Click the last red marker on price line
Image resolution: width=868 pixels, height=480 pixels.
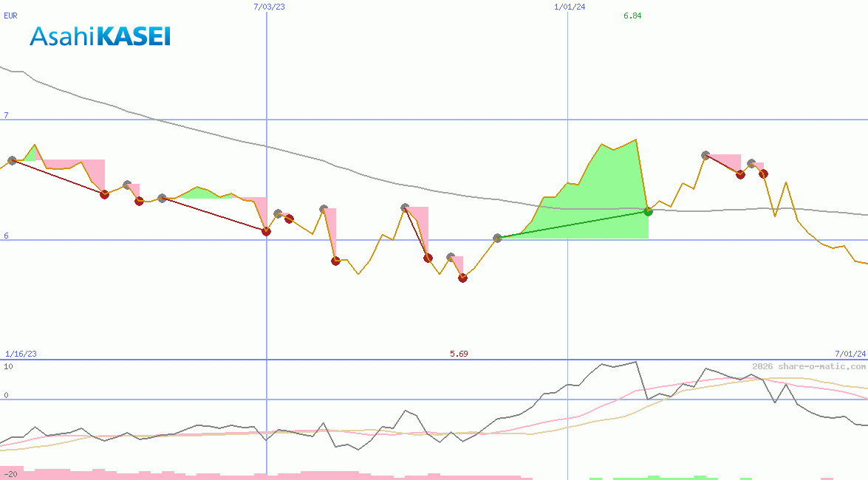pos(764,174)
